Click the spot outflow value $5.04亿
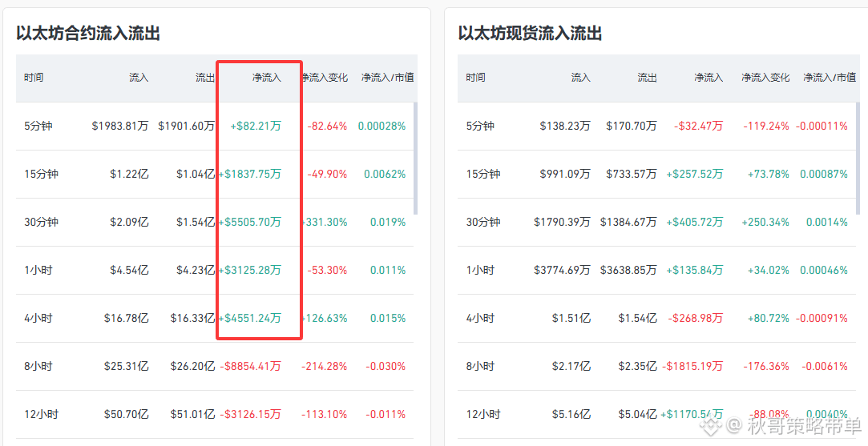 click(x=638, y=415)
